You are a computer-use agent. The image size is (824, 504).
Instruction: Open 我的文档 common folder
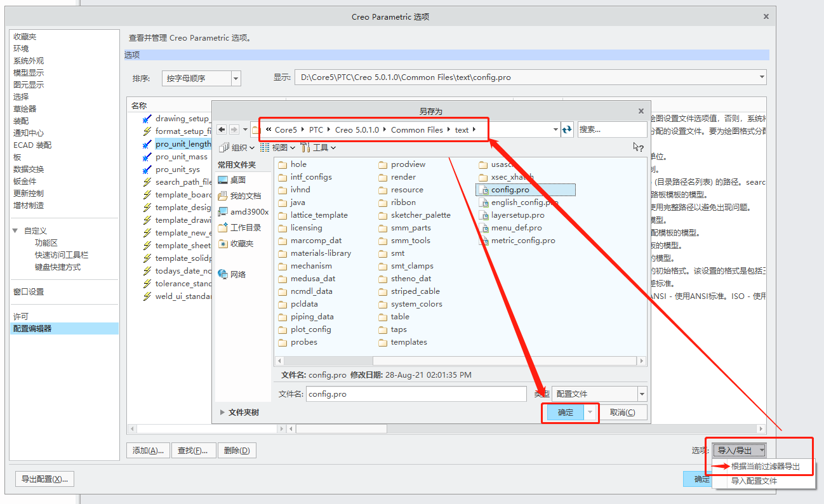point(239,196)
